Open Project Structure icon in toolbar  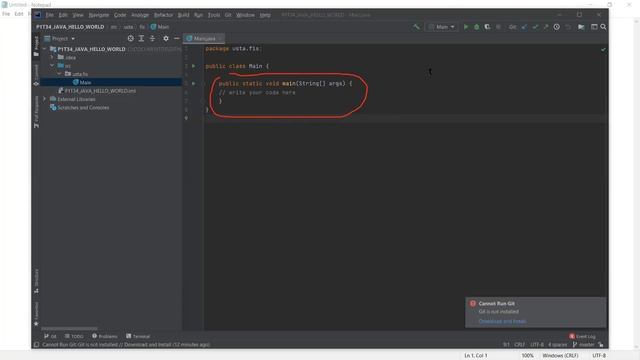tap(581, 27)
